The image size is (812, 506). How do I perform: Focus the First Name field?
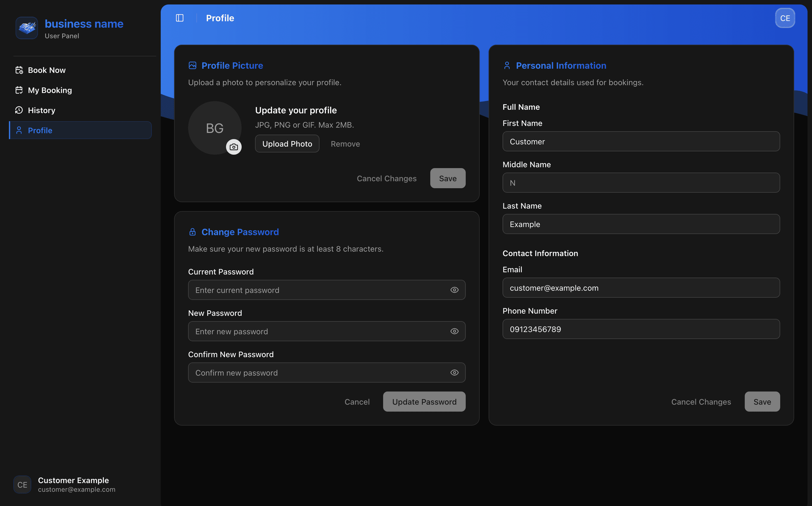(x=641, y=142)
